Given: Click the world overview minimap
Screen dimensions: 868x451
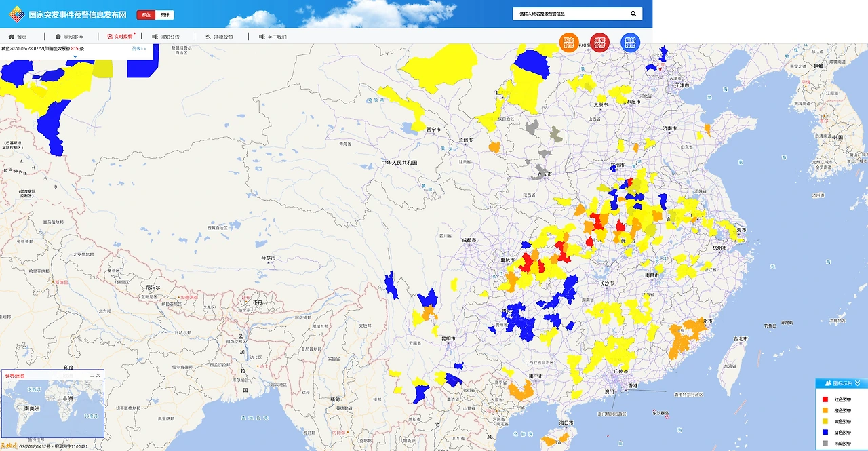Looking at the screenshot, I should [x=53, y=408].
